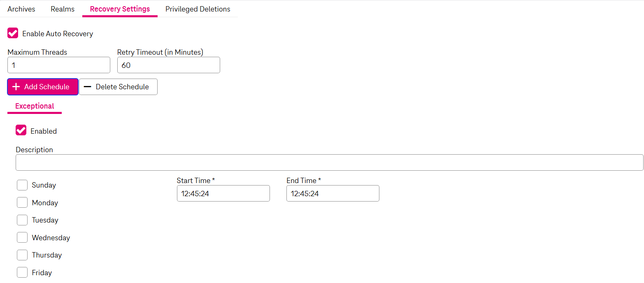
Task: Switch to the Realms tab
Action: click(63, 9)
